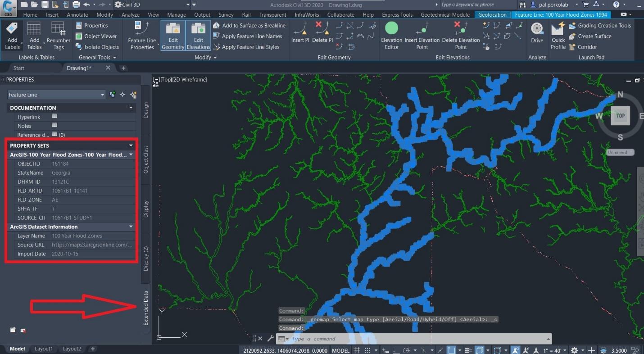Select Delete Elevation Point tool
The height and width of the screenshot is (354, 644).
pos(461,35)
